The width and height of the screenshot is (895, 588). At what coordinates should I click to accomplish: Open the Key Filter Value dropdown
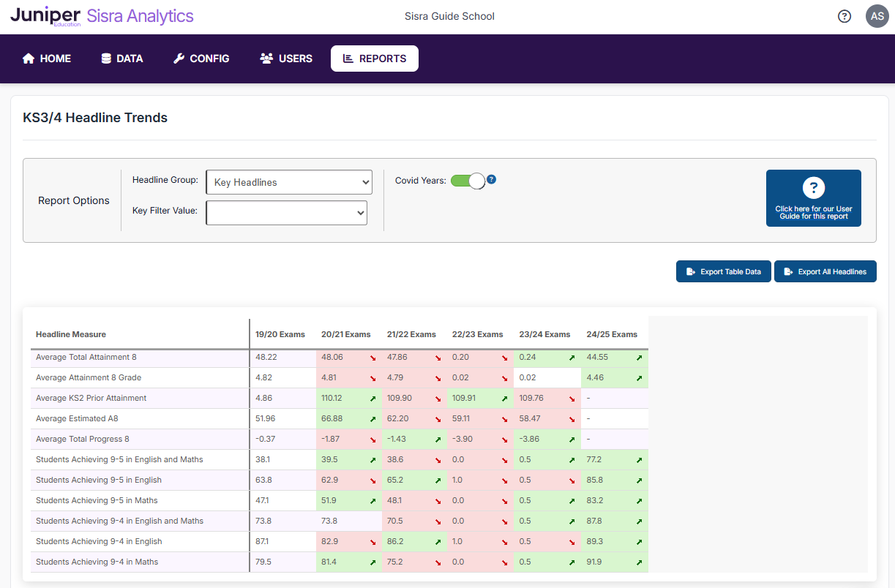(x=286, y=212)
